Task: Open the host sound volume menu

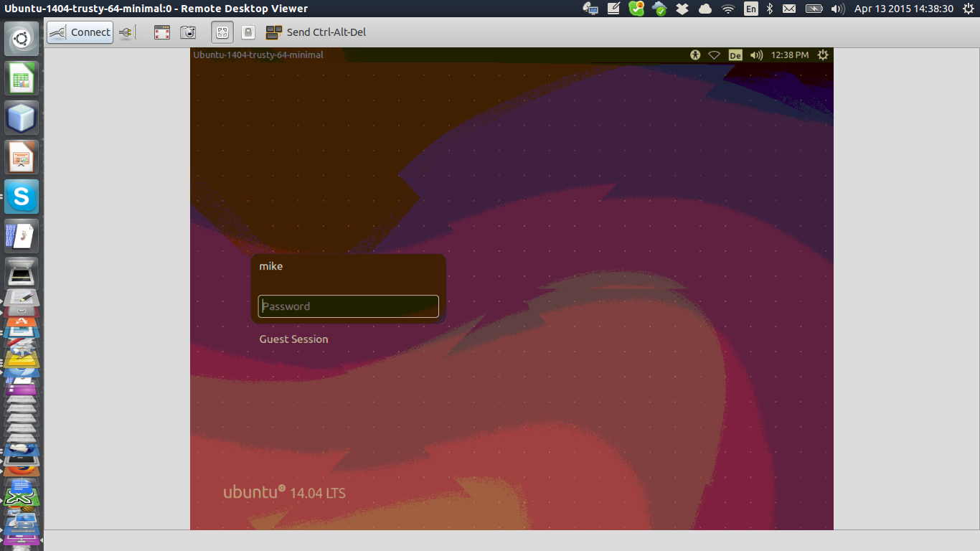Action: [x=837, y=9]
